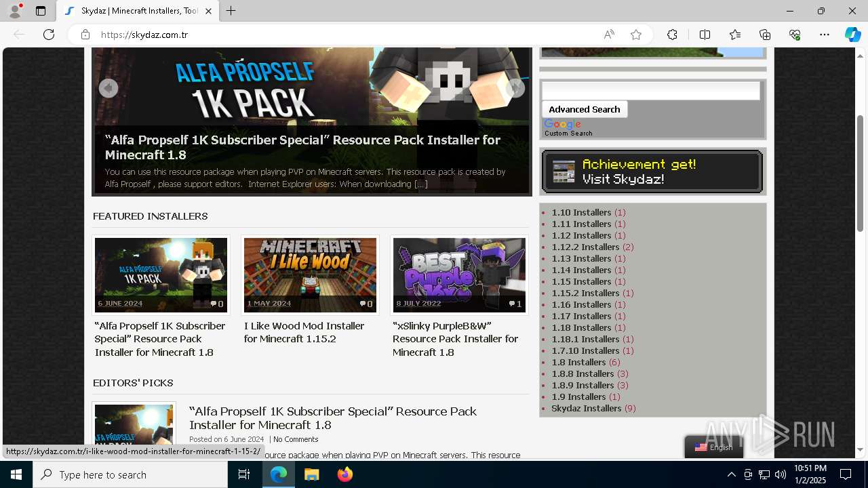The width and height of the screenshot is (868, 488).
Task: Click the taskbar search box
Action: pyautogui.click(x=130, y=474)
